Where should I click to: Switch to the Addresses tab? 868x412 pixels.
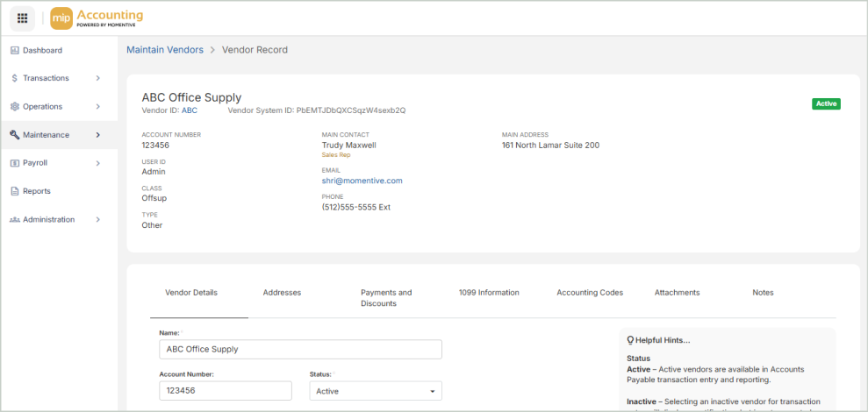pyautogui.click(x=282, y=293)
